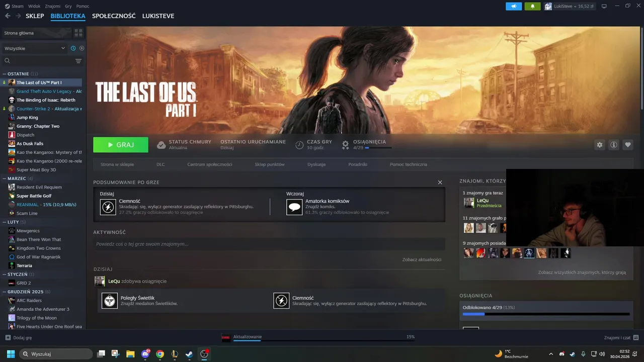This screenshot has width=644, height=362.
Task: Open Zobacz wszystkich znajomych link
Action: click(x=582, y=272)
